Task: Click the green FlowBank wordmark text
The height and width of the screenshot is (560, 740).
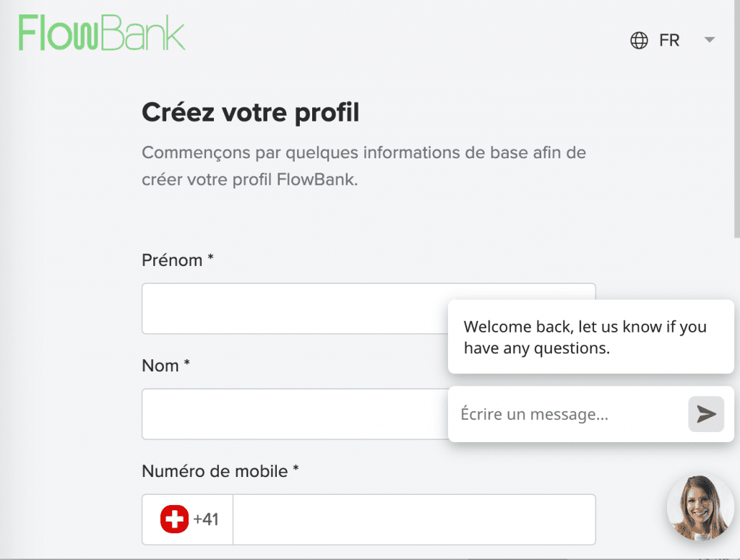Action: coord(101,34)
